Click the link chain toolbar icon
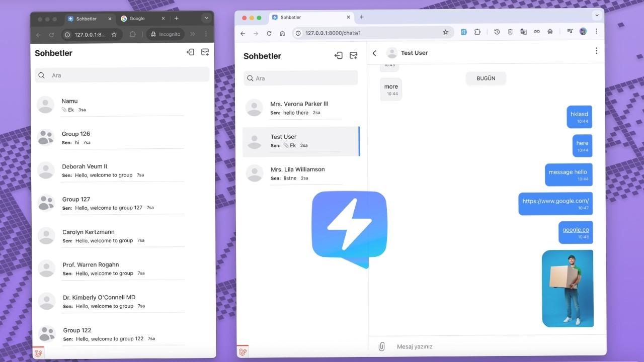Screen dimensions: 644x362 (537, 32)
